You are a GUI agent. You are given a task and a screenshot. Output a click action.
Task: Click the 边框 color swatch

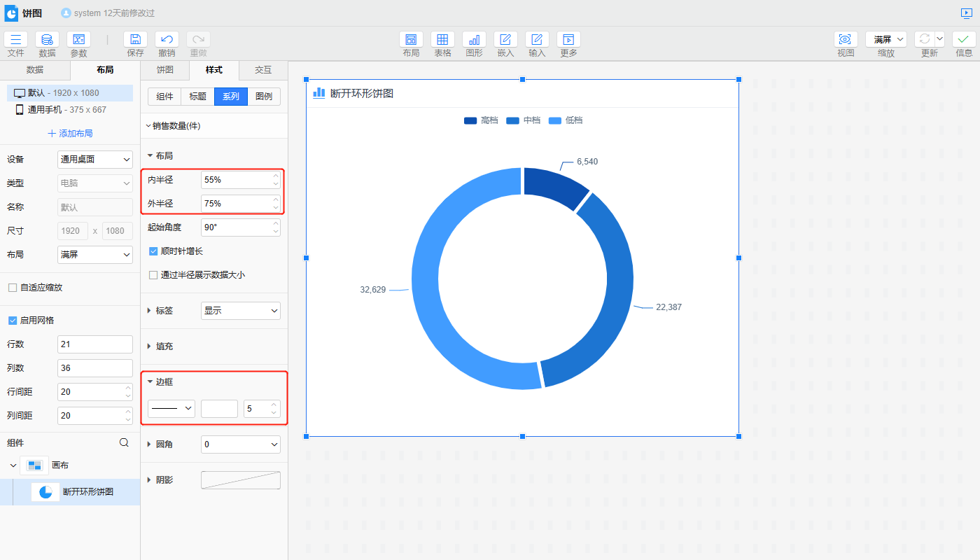(219, 409)
